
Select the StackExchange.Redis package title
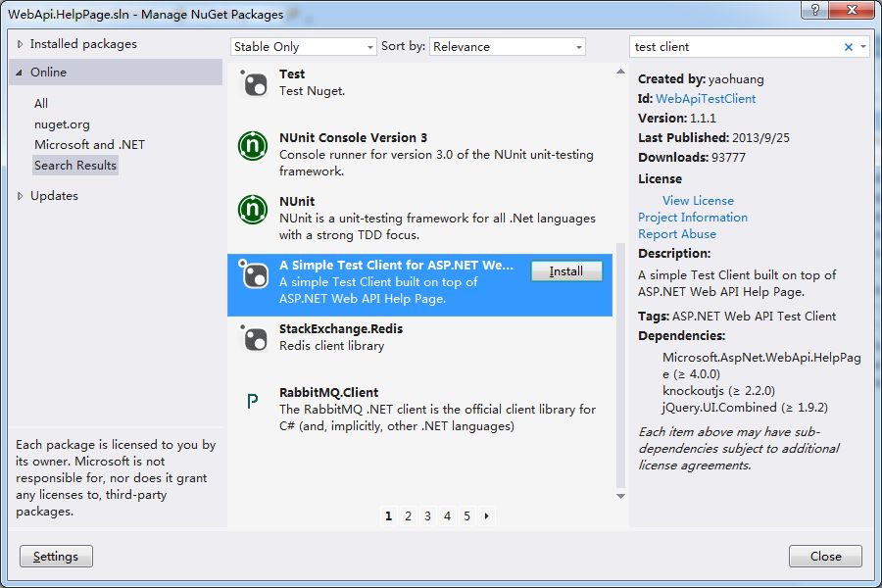341,328
